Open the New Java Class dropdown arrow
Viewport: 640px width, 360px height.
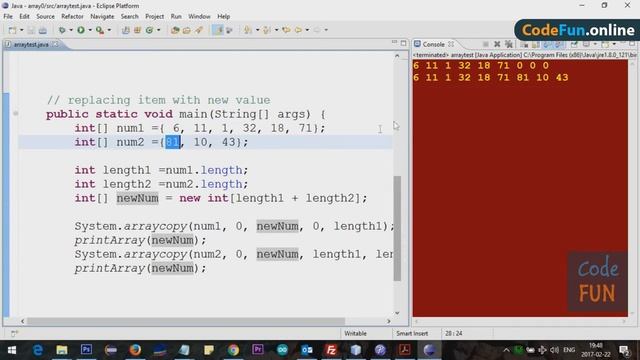click(x=158, y=30)
